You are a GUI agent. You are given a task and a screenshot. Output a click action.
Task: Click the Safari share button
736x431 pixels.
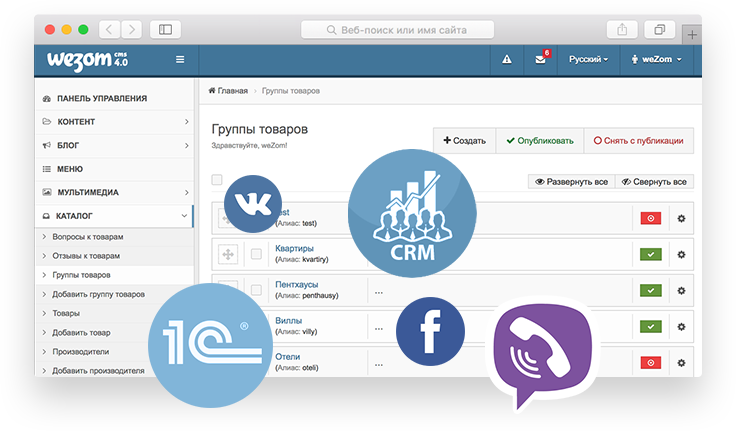click(x=622, y=30)
